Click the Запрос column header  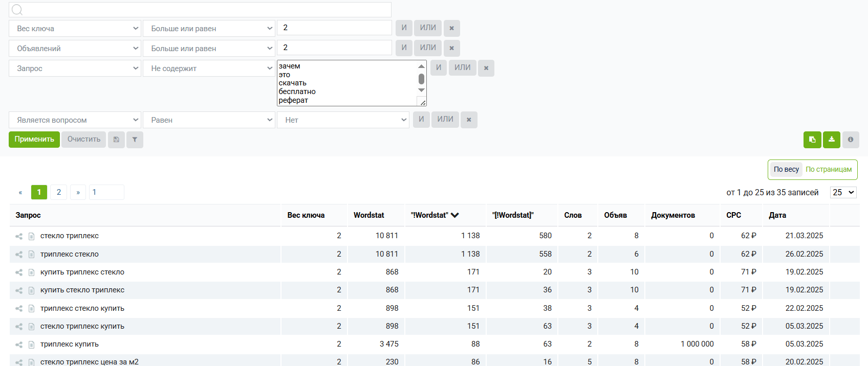[28, 215]
